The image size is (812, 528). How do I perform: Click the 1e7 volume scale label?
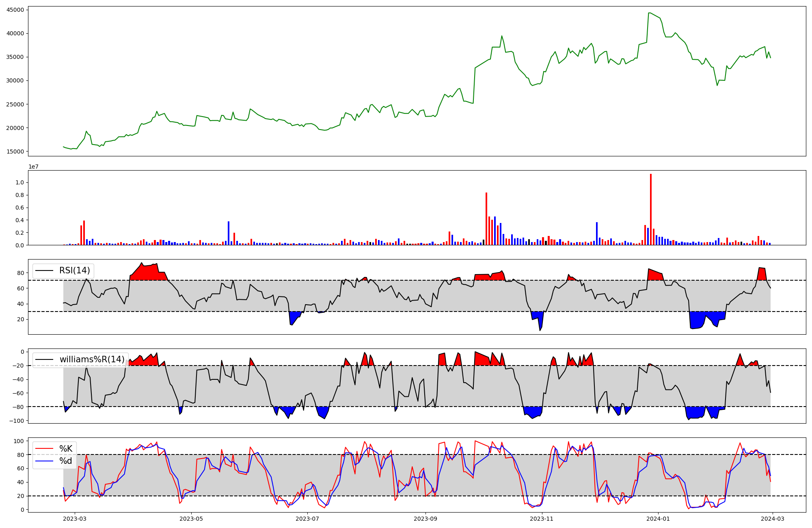33,167
